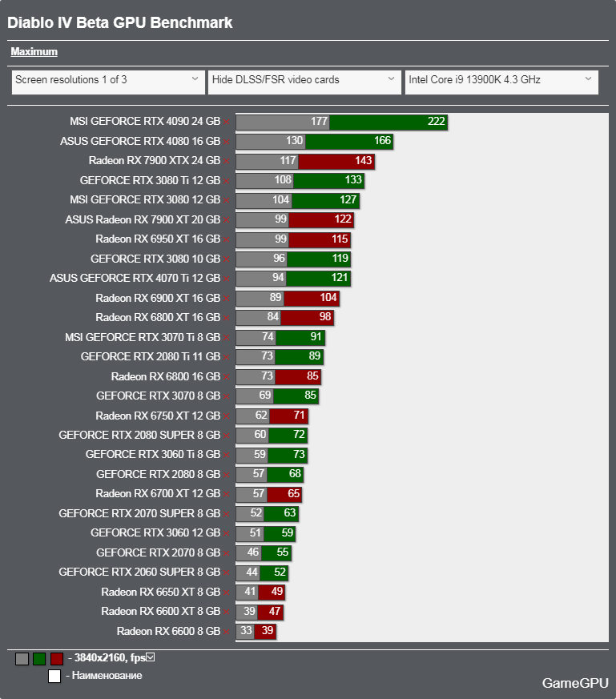Remove Radeon RX 6800 XT row
The image size is (616, 699).
point(227,319)
